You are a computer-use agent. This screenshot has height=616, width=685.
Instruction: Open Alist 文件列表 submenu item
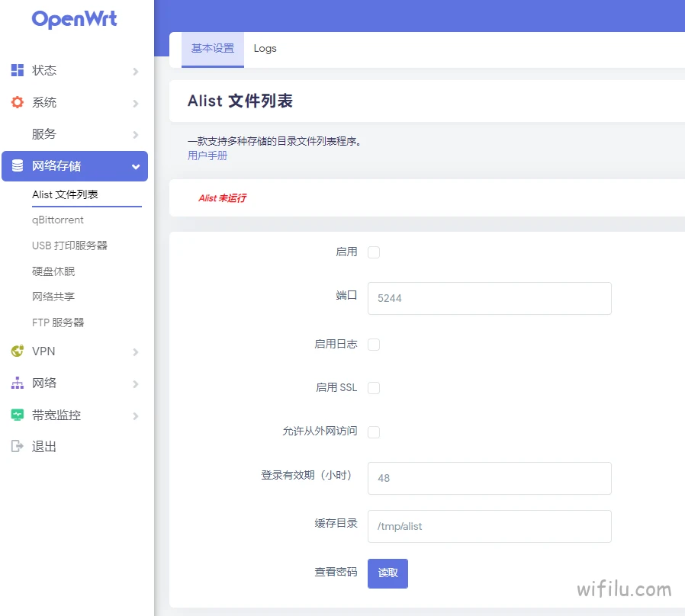point(65,194)
